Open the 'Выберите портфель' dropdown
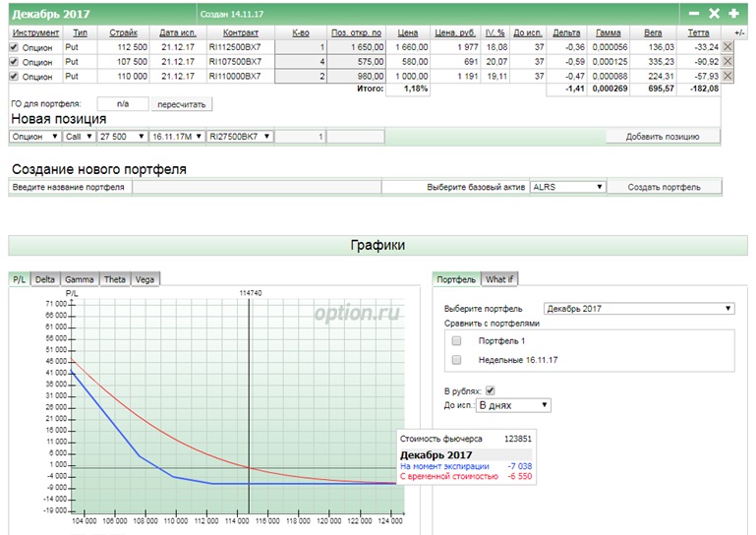756x535 pixels. pyautogui.click(x=639, y=308)
